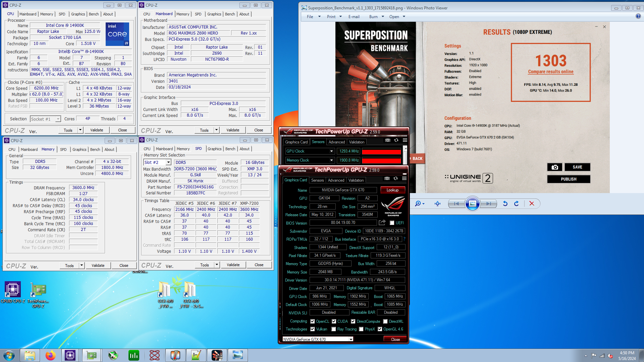Rotate image counterclockwise in Photo Viewer
Viewport: 644px width, 362px height.
click(x=505, y=203)
